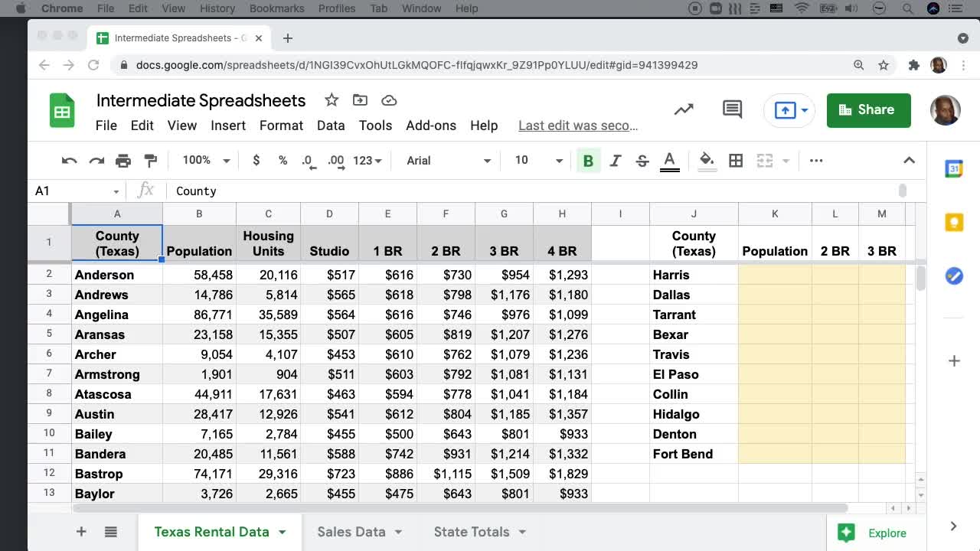
Task: Select the Bold formatting icon
Action: pyautogui.click(x=588, y=160)
